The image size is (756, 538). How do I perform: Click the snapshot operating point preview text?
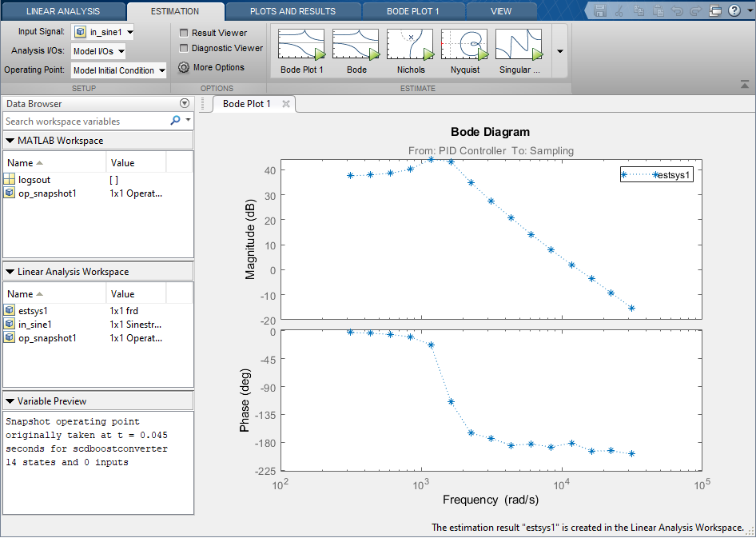point(87,441)
